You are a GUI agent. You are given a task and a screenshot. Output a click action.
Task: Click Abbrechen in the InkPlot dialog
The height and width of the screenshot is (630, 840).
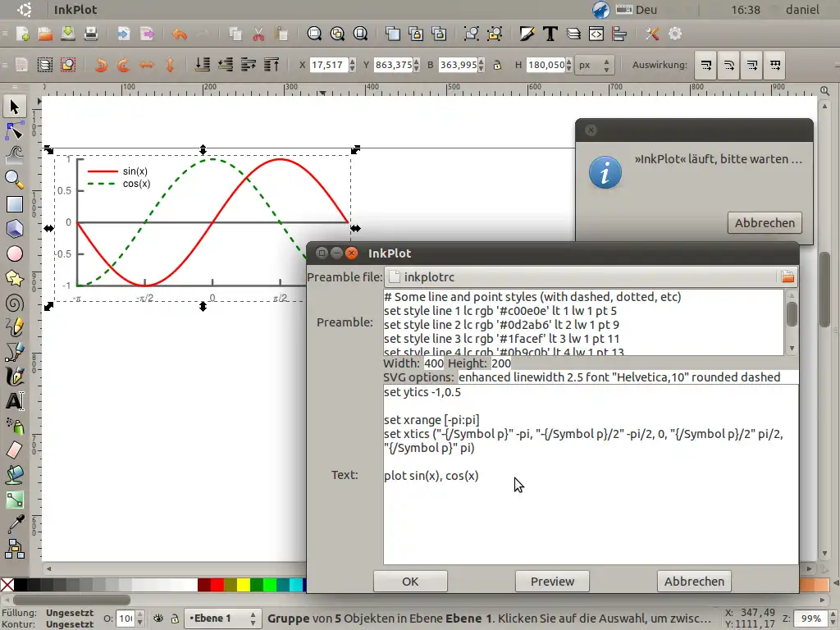pos(694,582)
